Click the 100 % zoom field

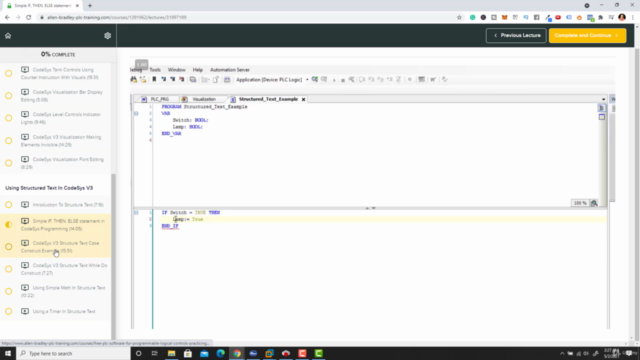(580, 203)
